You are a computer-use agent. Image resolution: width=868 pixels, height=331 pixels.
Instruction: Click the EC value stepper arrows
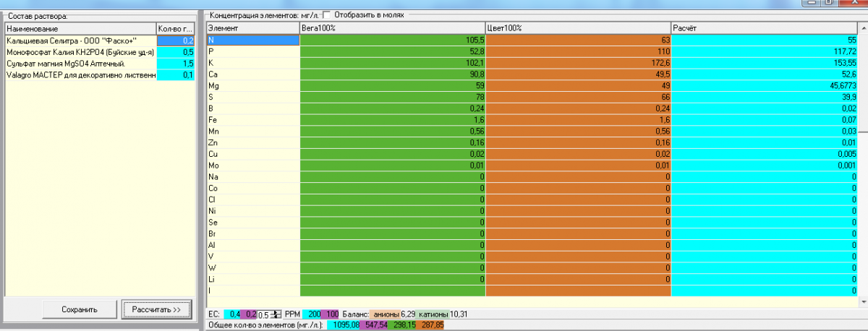point(276,314)
